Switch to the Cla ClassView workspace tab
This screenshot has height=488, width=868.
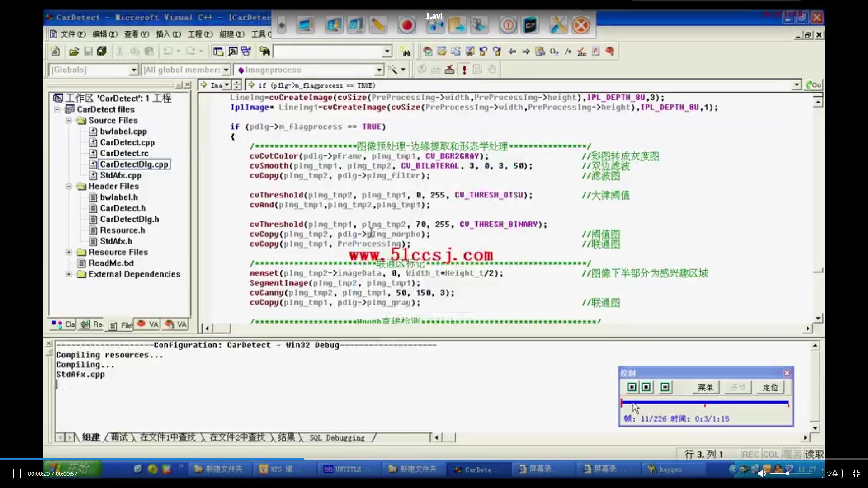pos(63,324)
